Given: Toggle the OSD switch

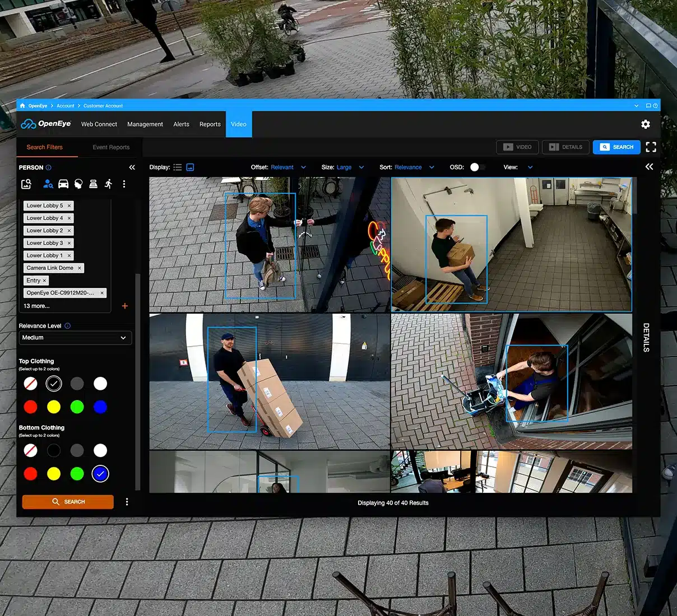Looking at the screenshot, I should [x=477, y=167].
